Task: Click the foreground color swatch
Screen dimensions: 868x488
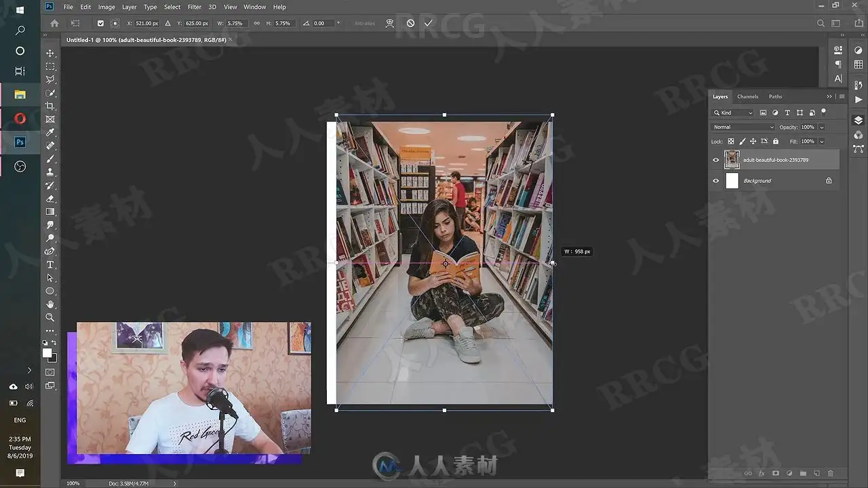Action: 47,352
